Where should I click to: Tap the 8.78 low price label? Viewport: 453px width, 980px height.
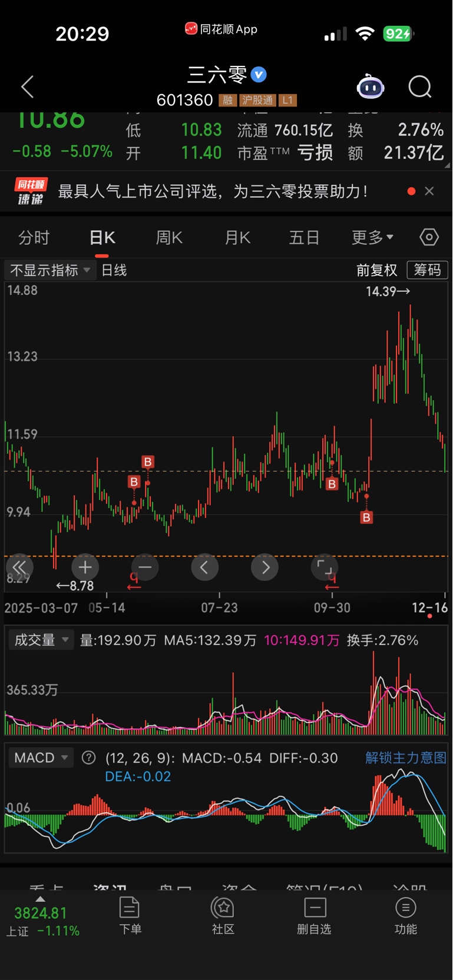coord(75,586)
